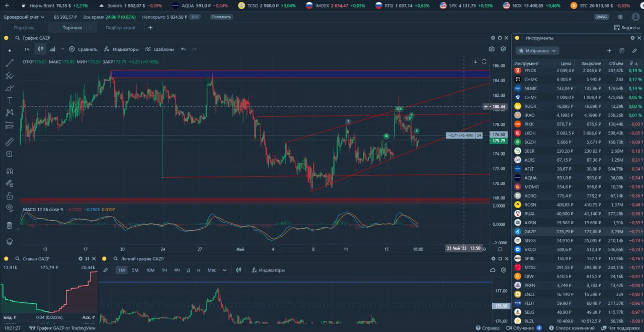Choose the brush drawing tool
Image resolution: width=644 pixels, height=332 pixels.
[x=10, y=88]
